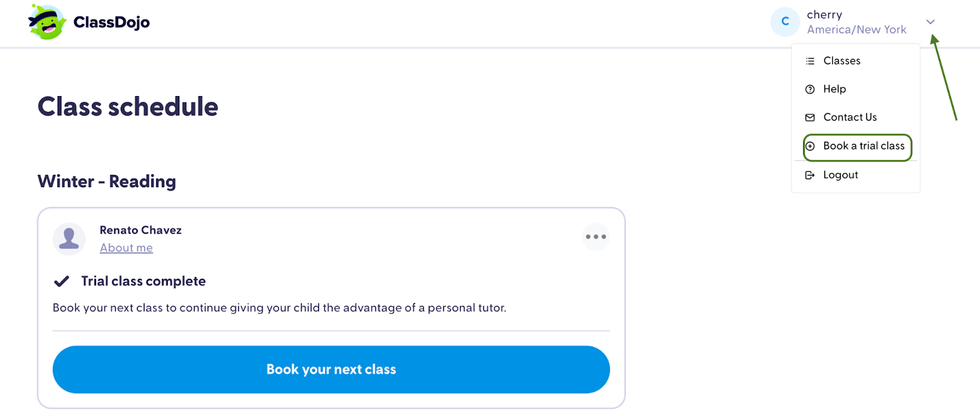This screenshot has height=416, width=980.
Task: Click the ClassDojo mascot logo
Action: click(x=44, y=22)
